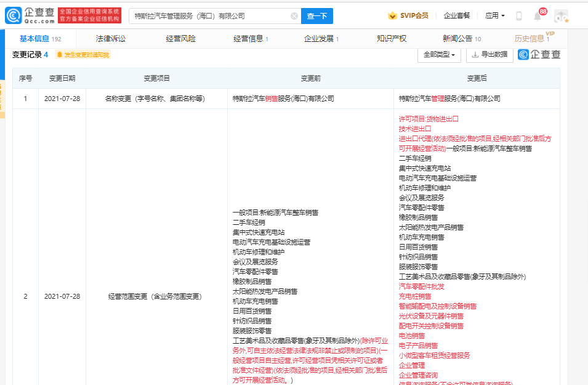Open the 全部类型 filter dropdown
The height and width of the screenshot is (385, 588).
coord(437,55)
